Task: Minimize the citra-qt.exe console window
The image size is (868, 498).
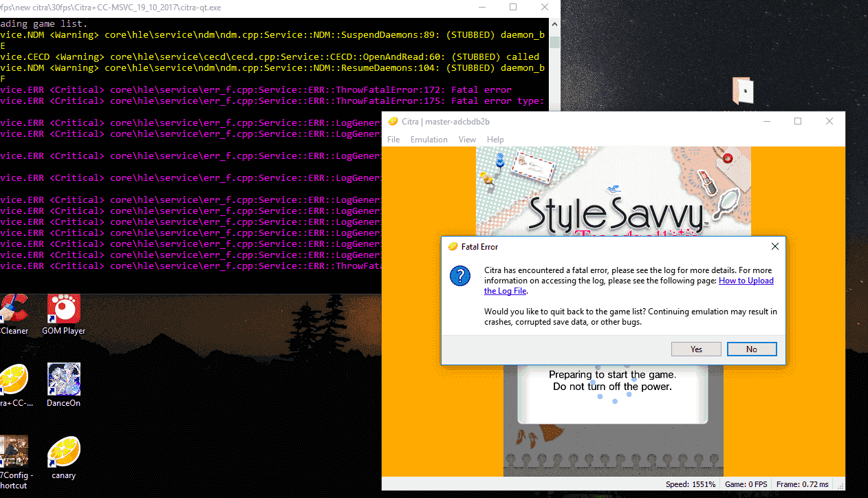Action: coord(481,7)
